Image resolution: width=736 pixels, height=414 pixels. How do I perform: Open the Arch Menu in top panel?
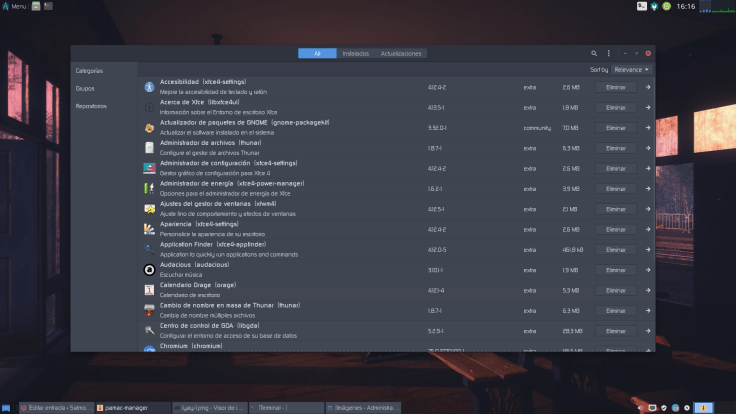click(x=14, y=6)
